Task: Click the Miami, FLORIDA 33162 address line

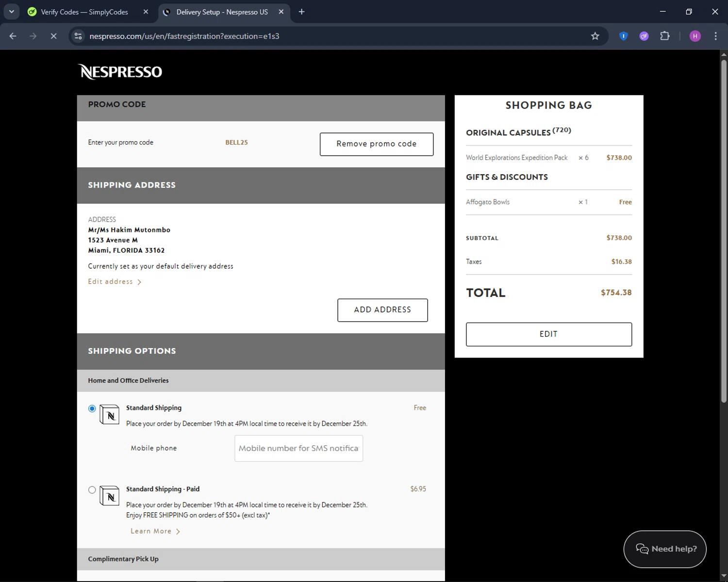Action: point(126,250)
